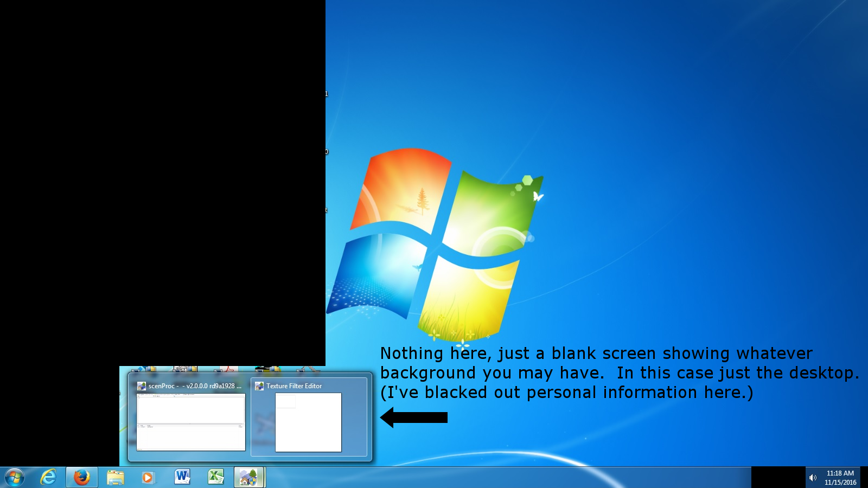
Task: Click the scenProc taskbar button
Action: pos(250,477)
